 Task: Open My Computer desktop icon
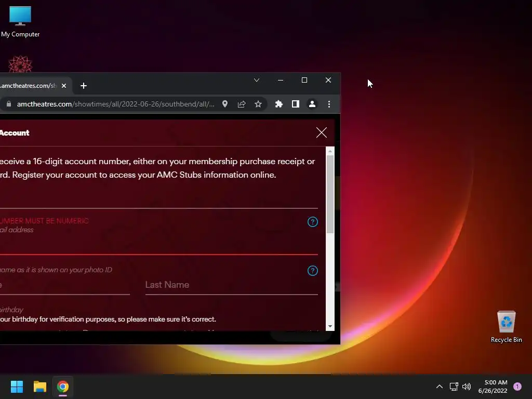[x=20, y=22]
